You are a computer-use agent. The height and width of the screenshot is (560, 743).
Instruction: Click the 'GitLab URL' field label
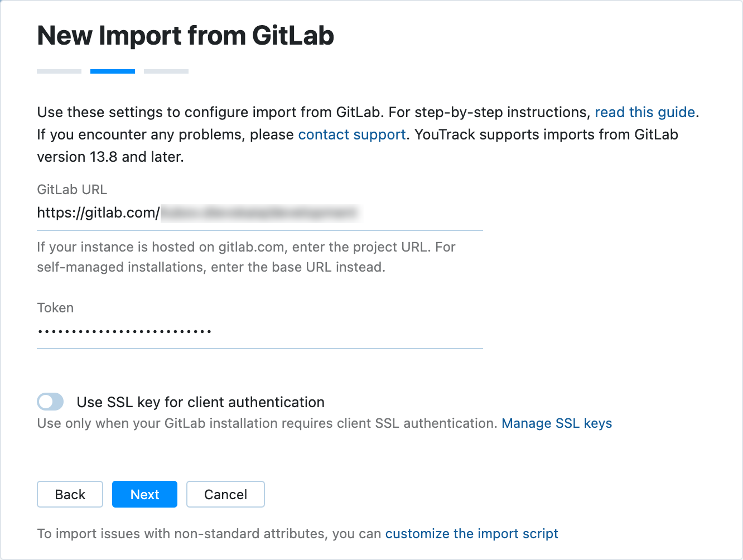click(x=71, y=190)
